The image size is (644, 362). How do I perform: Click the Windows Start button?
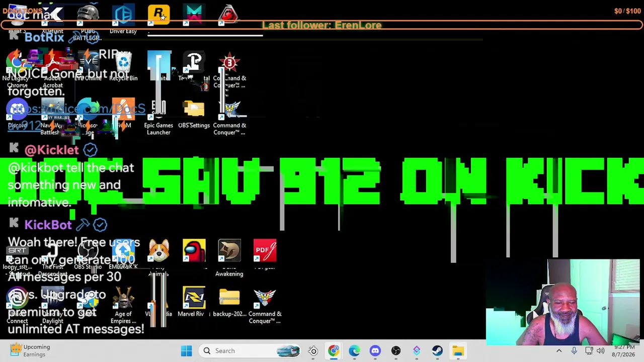(x=186, y=351)
